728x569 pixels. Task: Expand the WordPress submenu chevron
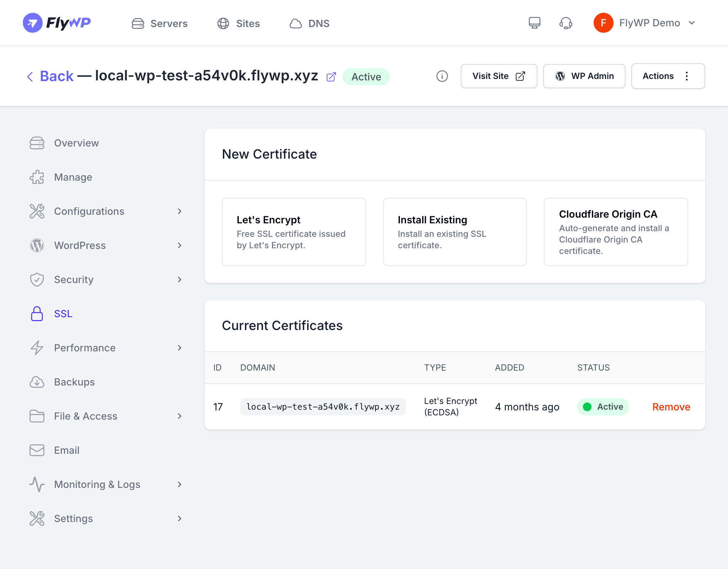[x=180, y=245]
